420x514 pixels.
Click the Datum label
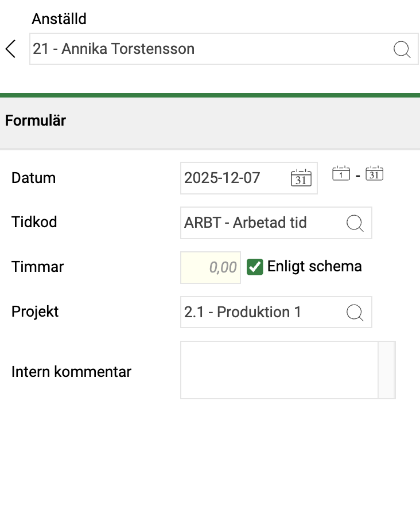33,178
